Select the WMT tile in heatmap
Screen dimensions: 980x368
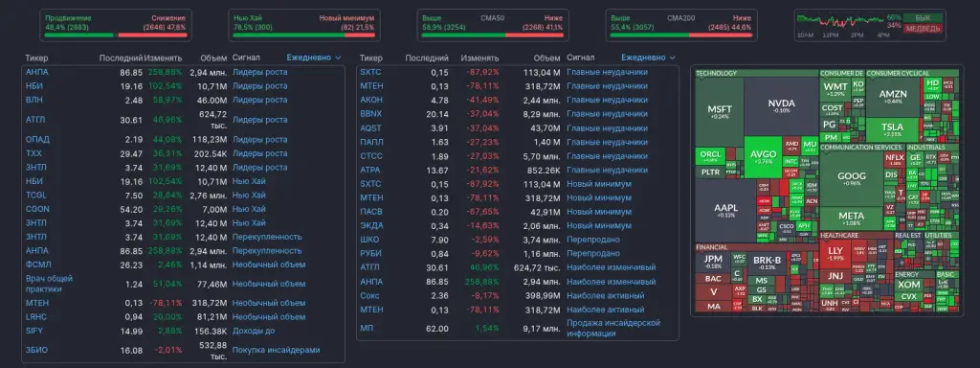(x=835, y=88)
